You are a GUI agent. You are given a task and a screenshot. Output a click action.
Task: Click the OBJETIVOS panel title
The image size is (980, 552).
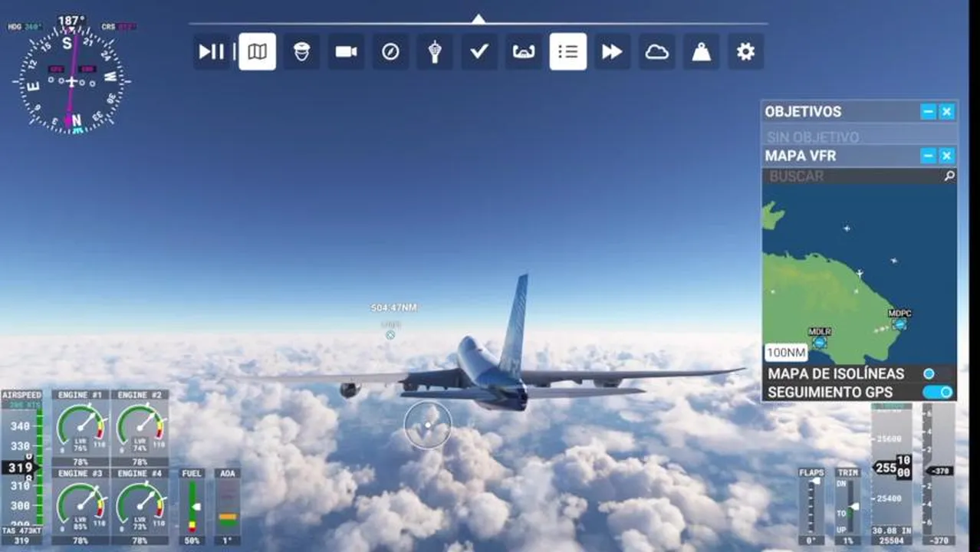[x=803, y=112]
